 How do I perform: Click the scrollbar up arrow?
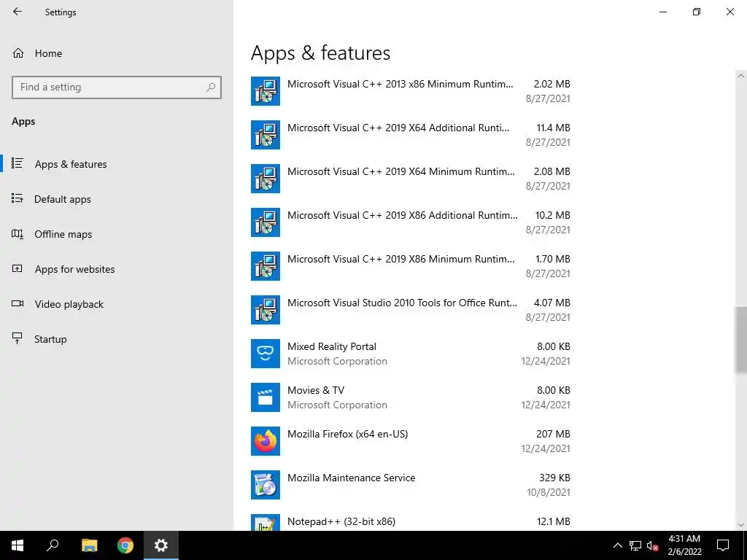pyautogui.click(x=741, y=76)
